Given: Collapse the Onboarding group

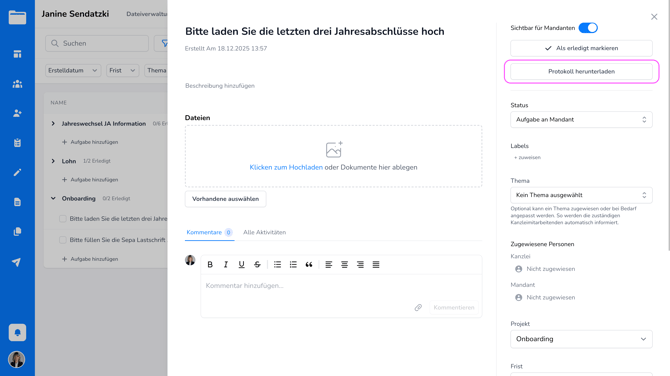Looking at the screenshot, I should 53,198.
